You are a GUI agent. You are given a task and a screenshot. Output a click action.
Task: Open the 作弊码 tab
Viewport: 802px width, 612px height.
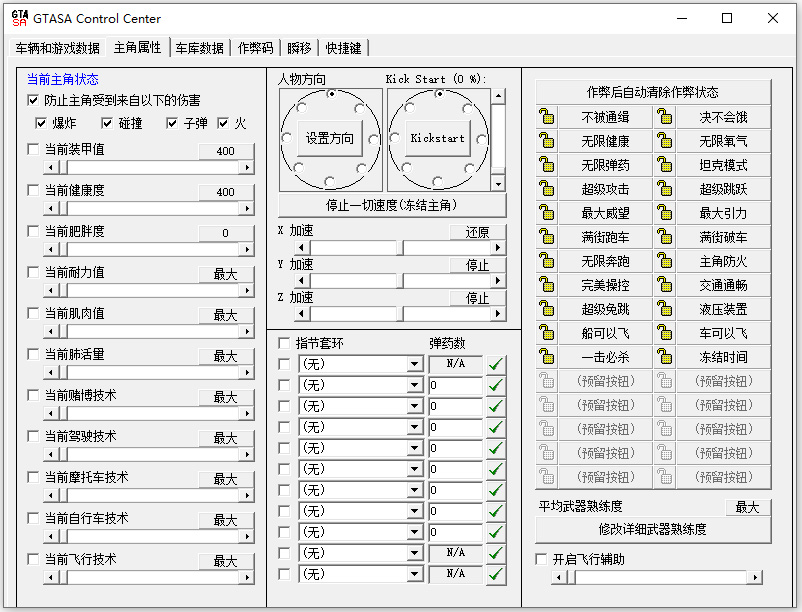pos(255,47)
